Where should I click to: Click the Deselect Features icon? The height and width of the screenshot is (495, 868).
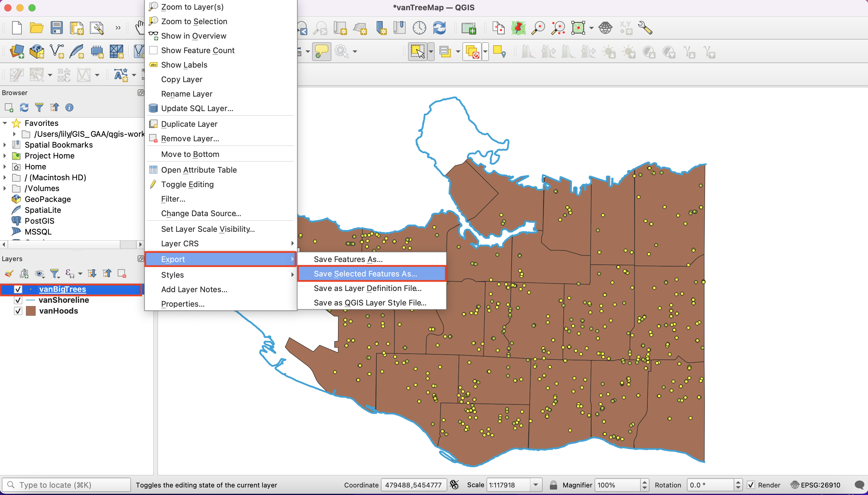pos(472,52)
